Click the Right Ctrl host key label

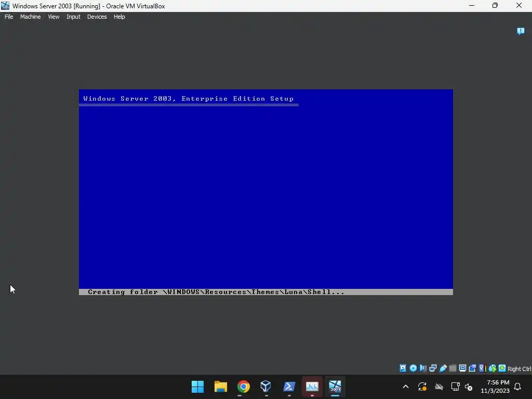[x=520, y=369]
